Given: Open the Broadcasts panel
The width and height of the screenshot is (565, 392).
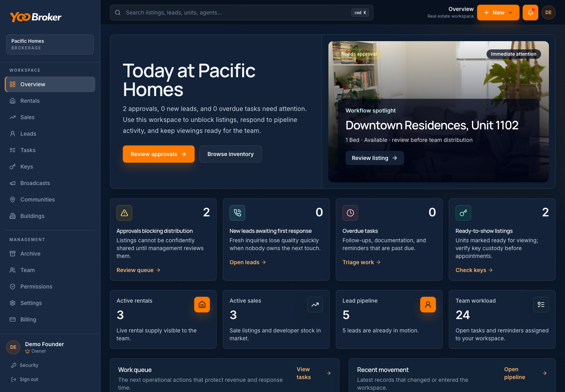Looking at the screenshot, I should [x=35, y=183].
